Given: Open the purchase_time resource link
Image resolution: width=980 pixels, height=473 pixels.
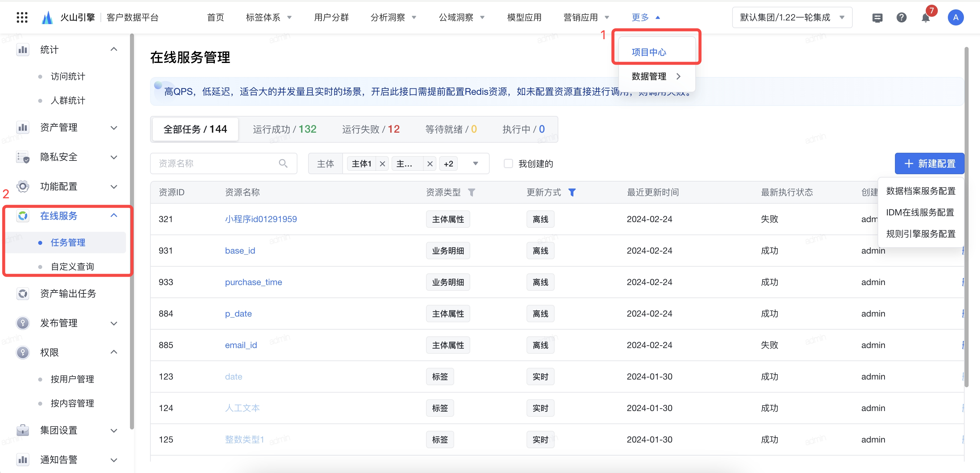Looking at the screenshot, I should pos(254,282).
